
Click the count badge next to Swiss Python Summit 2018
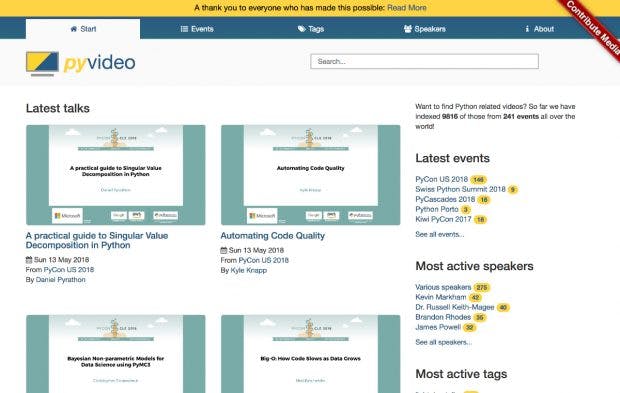pos(513,190)
